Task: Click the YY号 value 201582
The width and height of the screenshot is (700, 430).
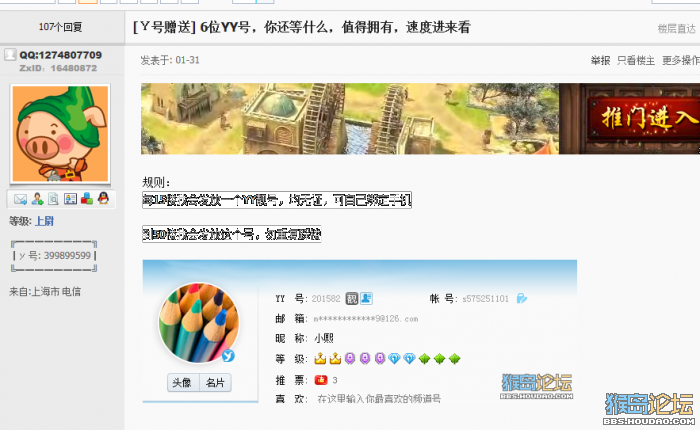Action: click(x=326, y=299)
